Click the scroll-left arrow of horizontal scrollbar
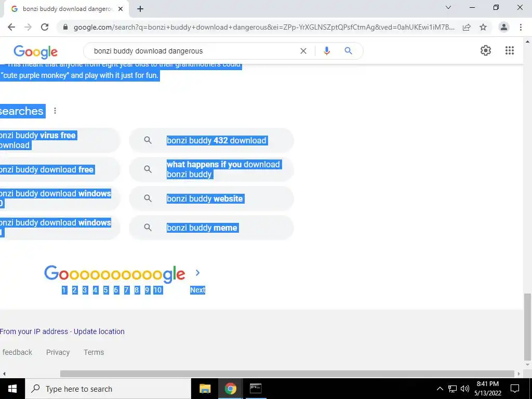The width and height of the screenshot is (532, 399). pos(4,374)
